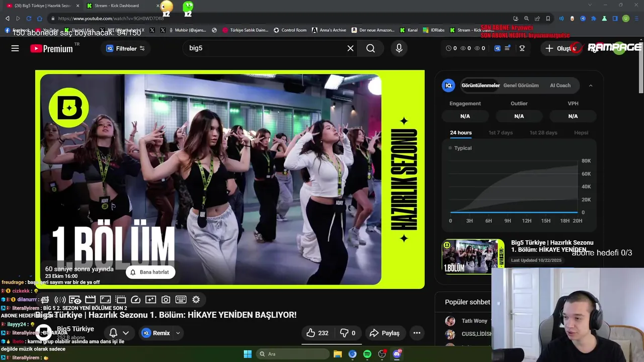The width and height of the screenshot is (644, 362).
Task: Clear the big5 search text
Action: pos(350,48)
